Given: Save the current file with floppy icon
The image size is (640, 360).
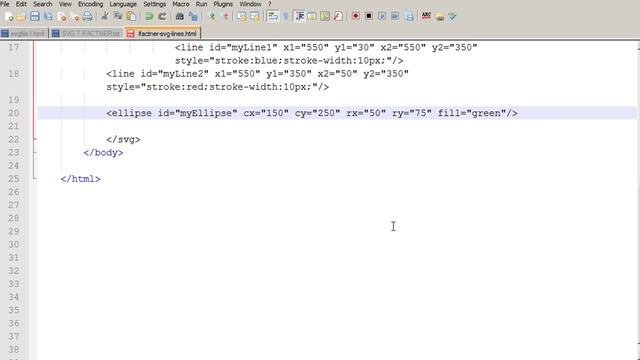Looking at the screenshot, I should [35, 16].
